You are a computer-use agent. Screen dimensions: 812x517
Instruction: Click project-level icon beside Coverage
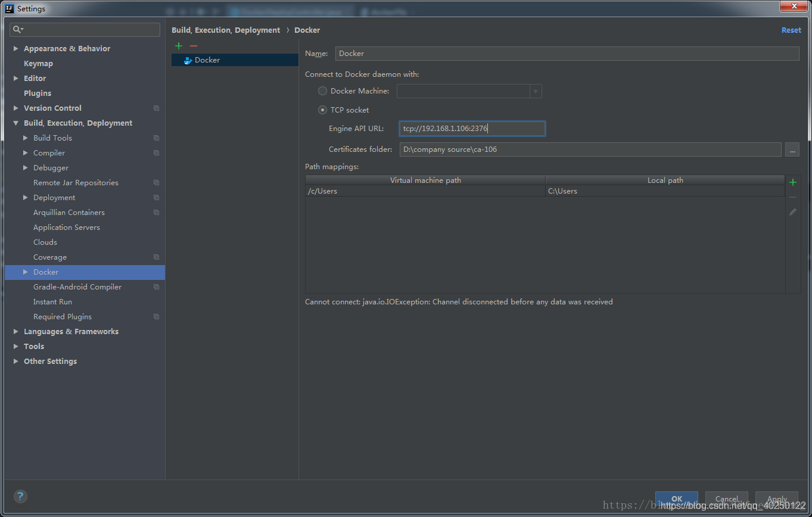pos(156,257)
